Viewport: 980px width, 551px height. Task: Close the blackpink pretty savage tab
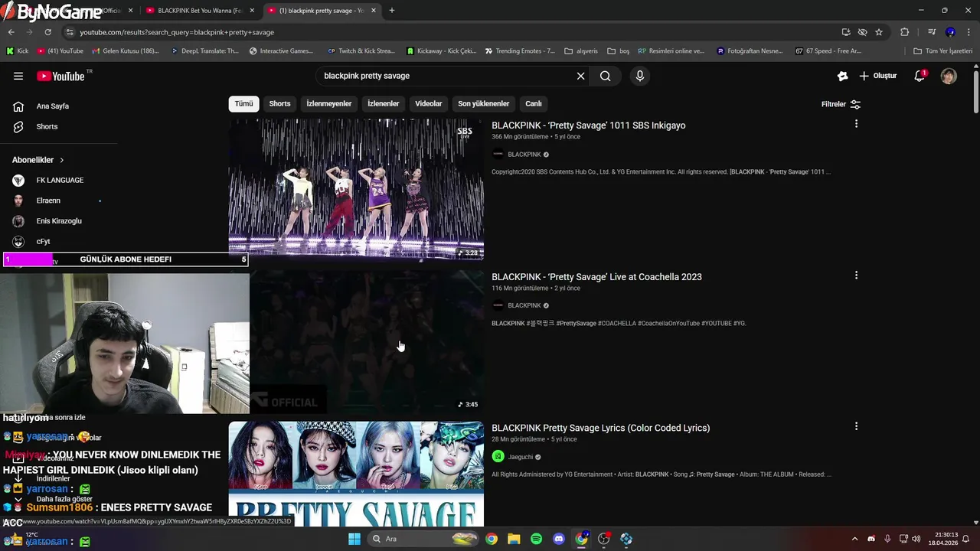pos(374,11)
